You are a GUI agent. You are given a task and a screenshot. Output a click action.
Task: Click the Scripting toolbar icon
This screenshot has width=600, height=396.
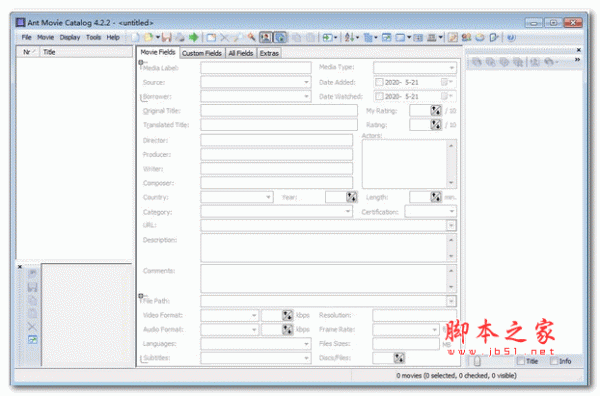point(453,37)
